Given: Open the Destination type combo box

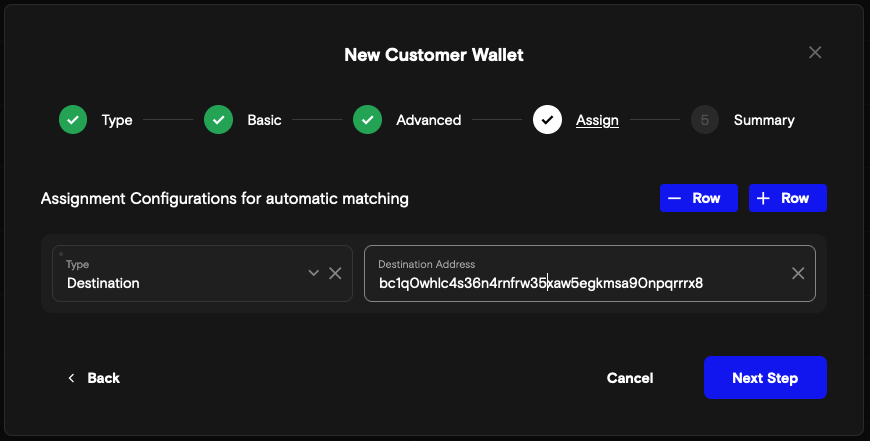Looking at the screenshot, I should pos(180,274).
